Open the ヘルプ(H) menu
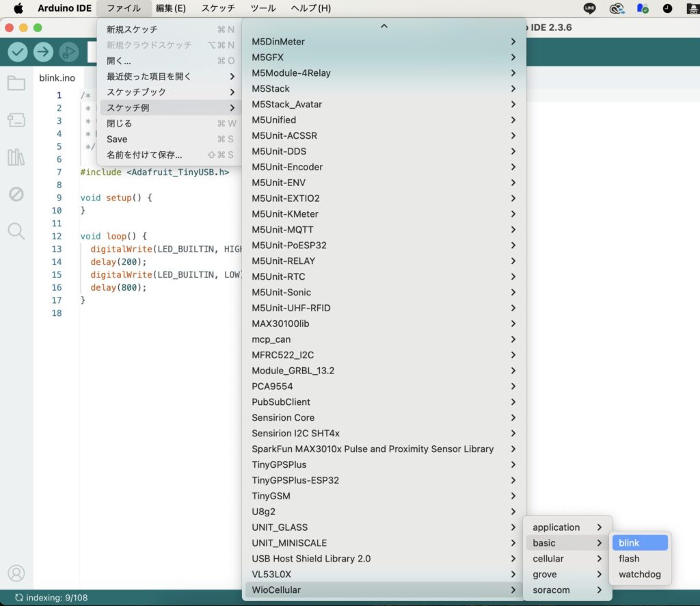700x606 pixels. tap(311, 8)
